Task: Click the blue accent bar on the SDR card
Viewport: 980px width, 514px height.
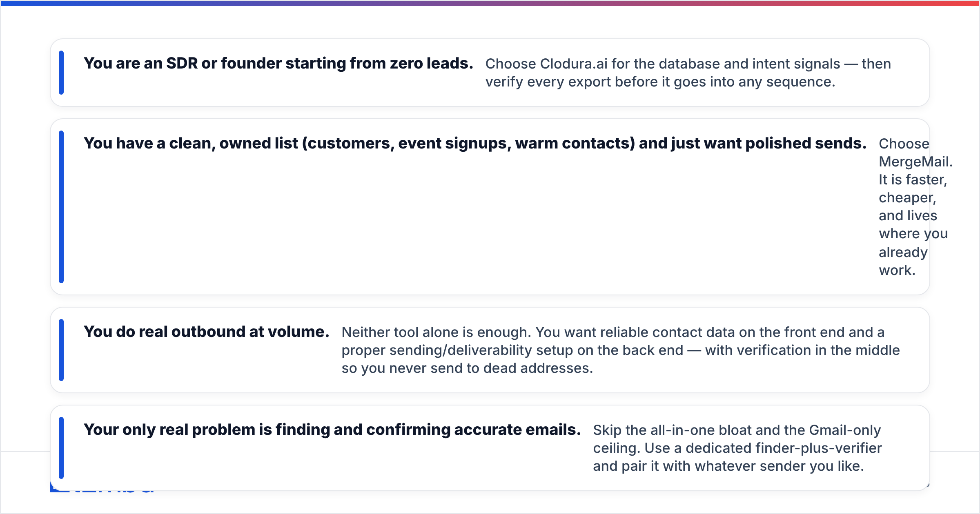Action: click(61, 73)
